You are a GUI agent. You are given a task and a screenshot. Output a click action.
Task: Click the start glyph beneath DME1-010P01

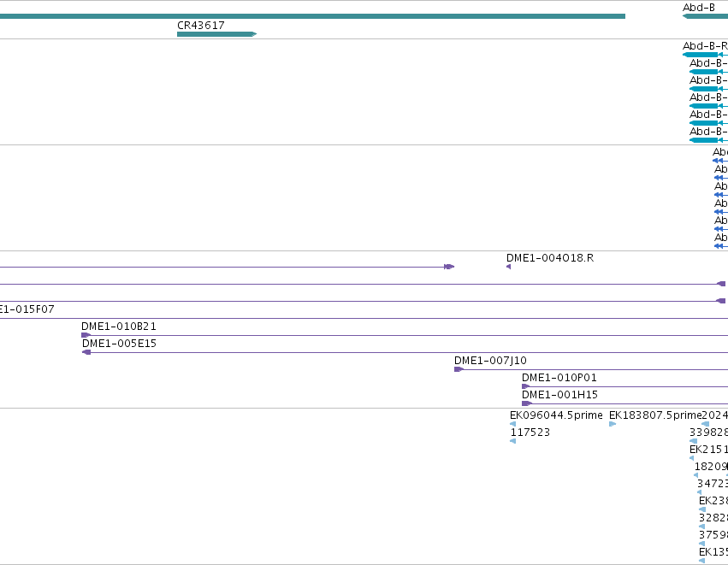click(526, 386)
